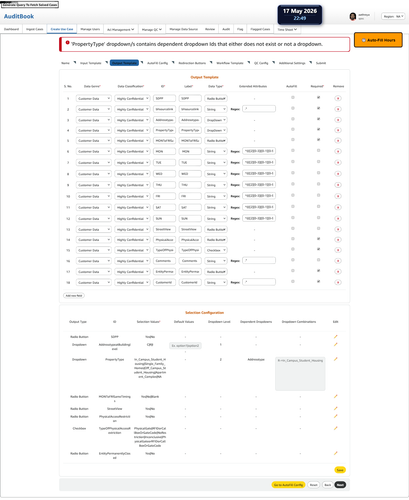
Task: Click Go to AutoFill Config button
Action: click(x=288, y=485)
